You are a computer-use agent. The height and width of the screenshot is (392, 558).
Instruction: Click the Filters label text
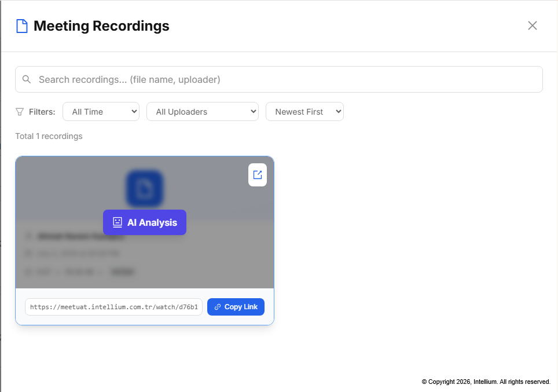click(x=42, y=112)
